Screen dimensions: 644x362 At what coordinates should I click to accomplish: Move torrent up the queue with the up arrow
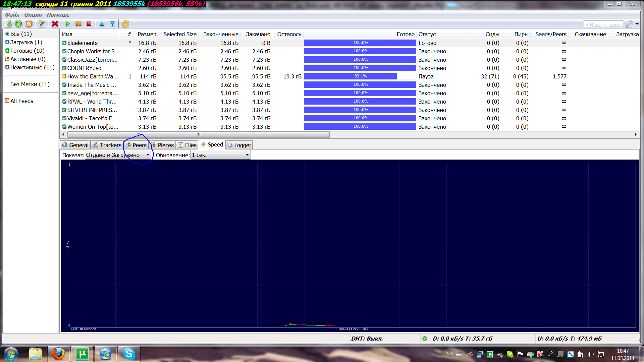click(102, 24)
